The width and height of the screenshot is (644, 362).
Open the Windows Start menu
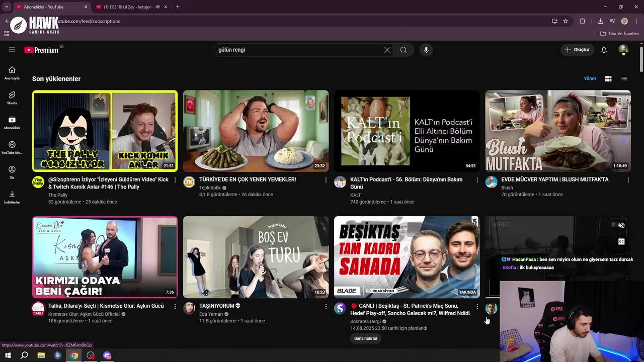pyautogui.click(x=8, y=355)
